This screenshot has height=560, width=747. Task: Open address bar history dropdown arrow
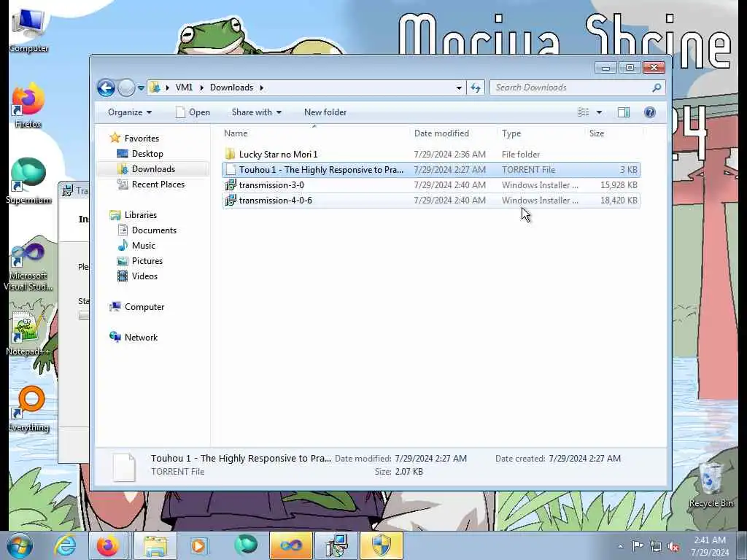pyautogui.click(x=459, y=87)
